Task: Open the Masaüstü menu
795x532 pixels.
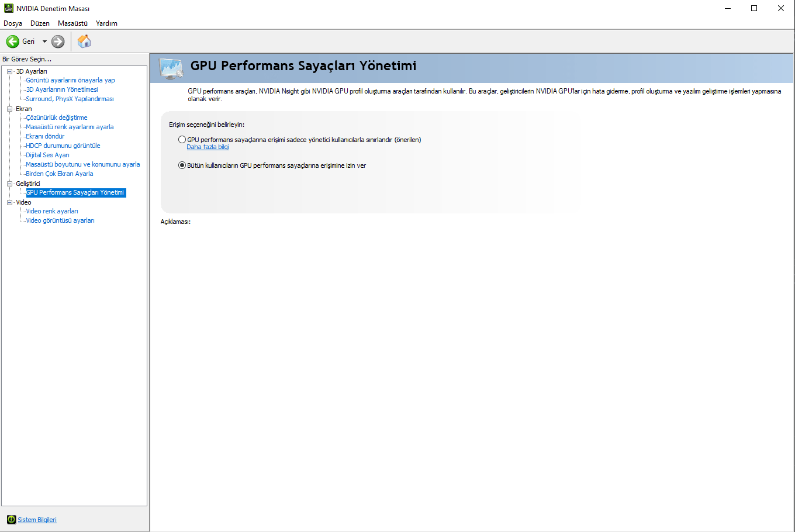Action: (72, 23)
